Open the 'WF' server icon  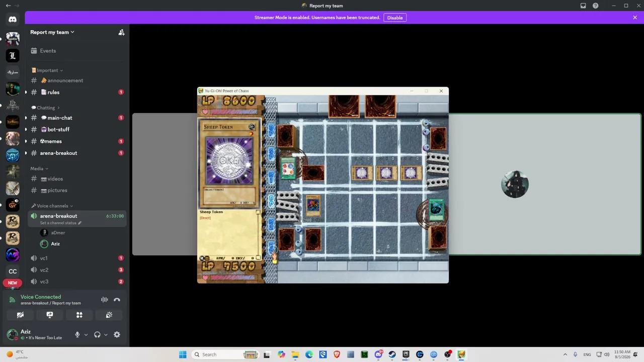(13, 254)
